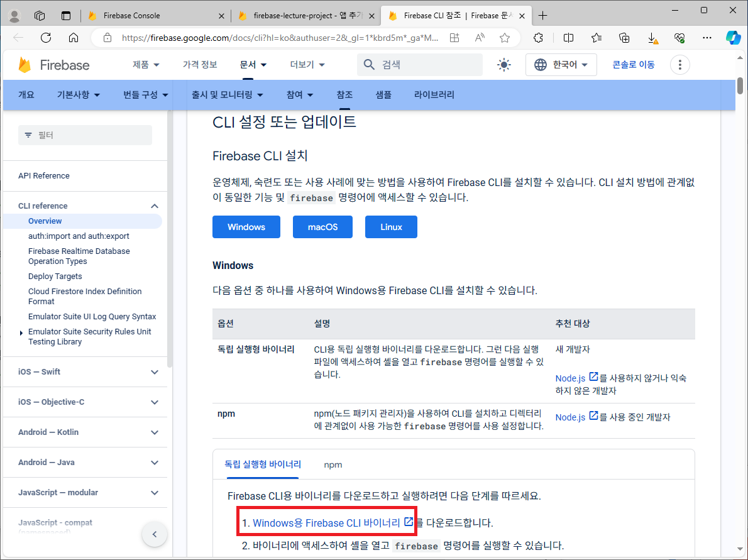Screen dimensions: 748x560
Task: Collapse the CLI reference section
Action: point(155,206)
